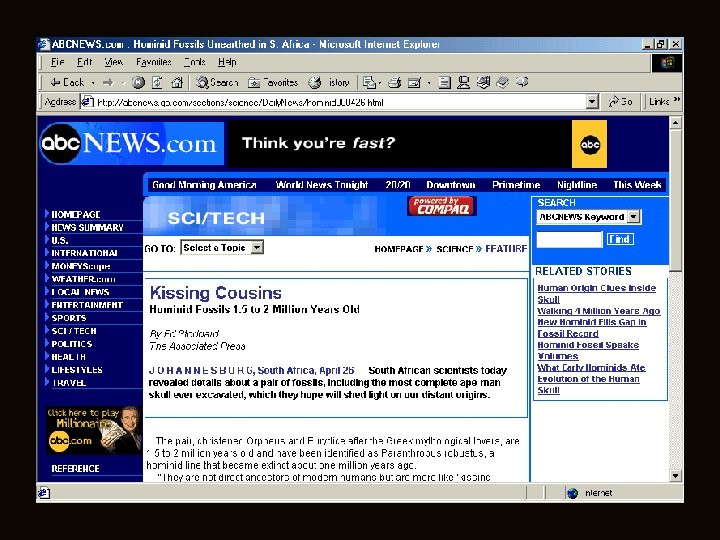Click the Find search button
This screenshot has height=540, width=720.
pyautogui.click(x=620, y=239)
